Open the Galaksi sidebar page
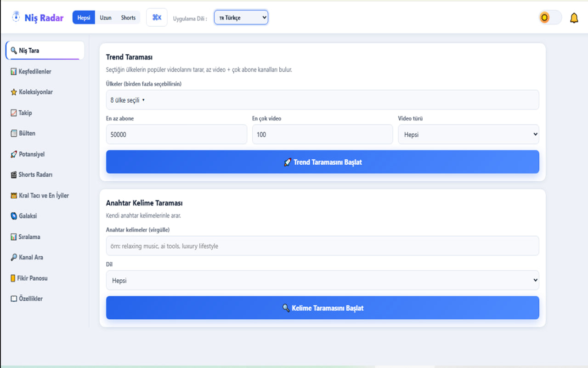This screenshot has height=368, width=588. [45, 216]
